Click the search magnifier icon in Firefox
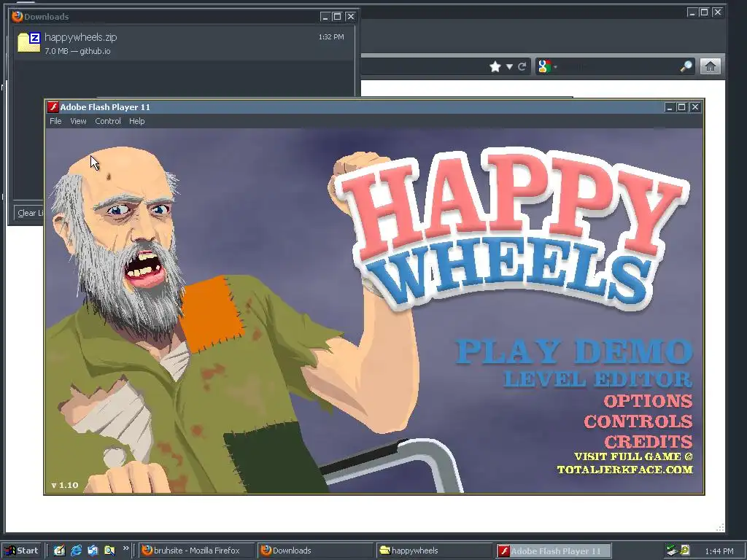The height and width of the screenshot is (560, 747). pos(686,66)
